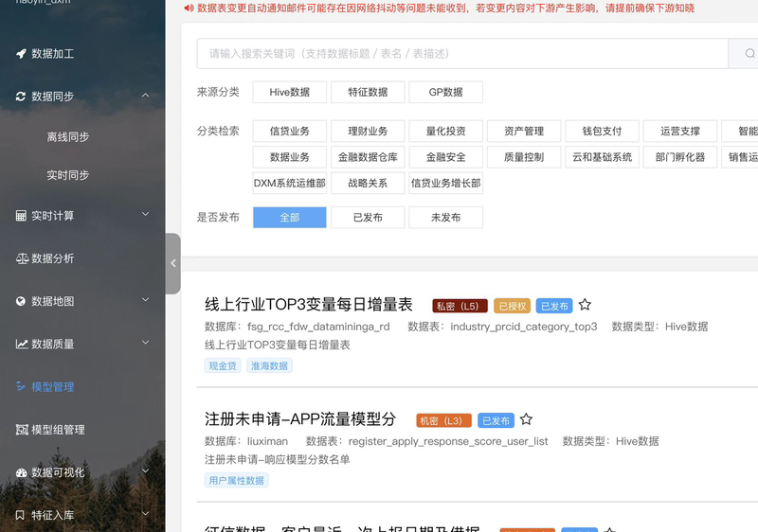Open 模型管理 in the sidebar
Image resolution: width=758 pixels, height=532 pixels.
[53, 386]
